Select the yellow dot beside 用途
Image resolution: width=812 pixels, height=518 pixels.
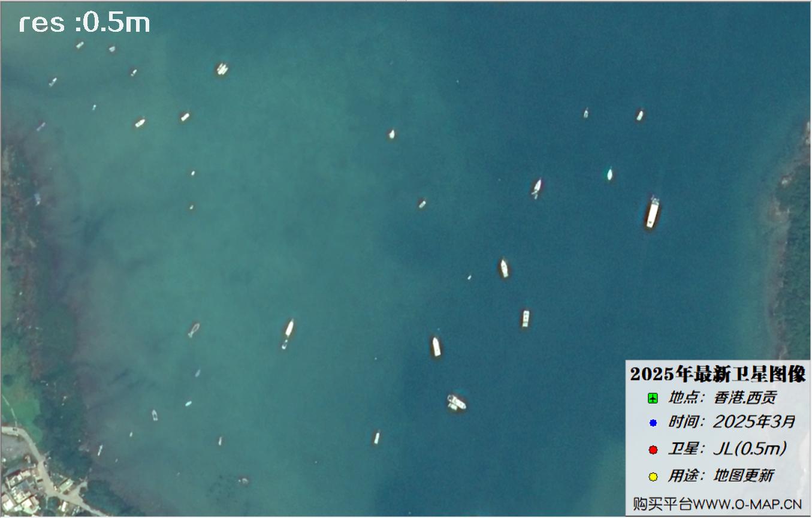pyautogui.click(x=653, y=477)
